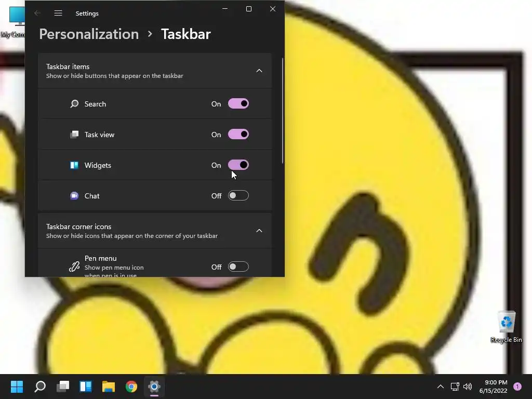The width and height of the screenshot is (532, 399).
Task: Open Task view from the taskbar
Action: 63,387
